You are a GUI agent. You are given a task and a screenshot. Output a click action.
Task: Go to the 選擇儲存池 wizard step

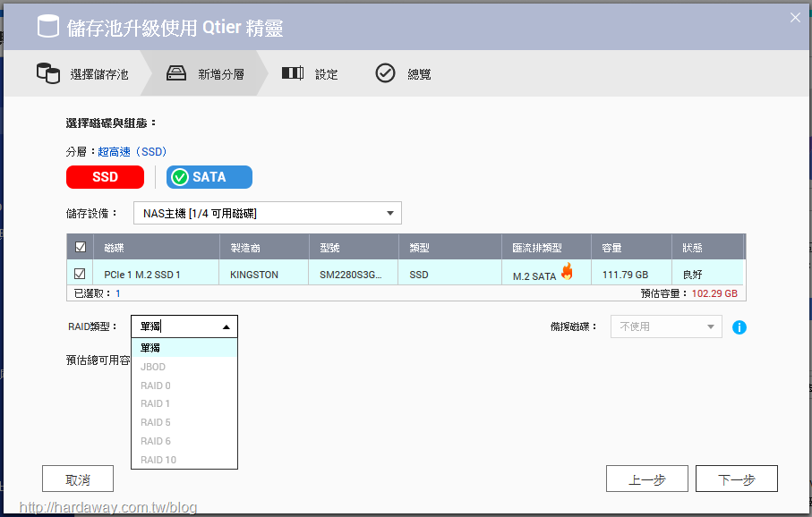coord(83,73)
